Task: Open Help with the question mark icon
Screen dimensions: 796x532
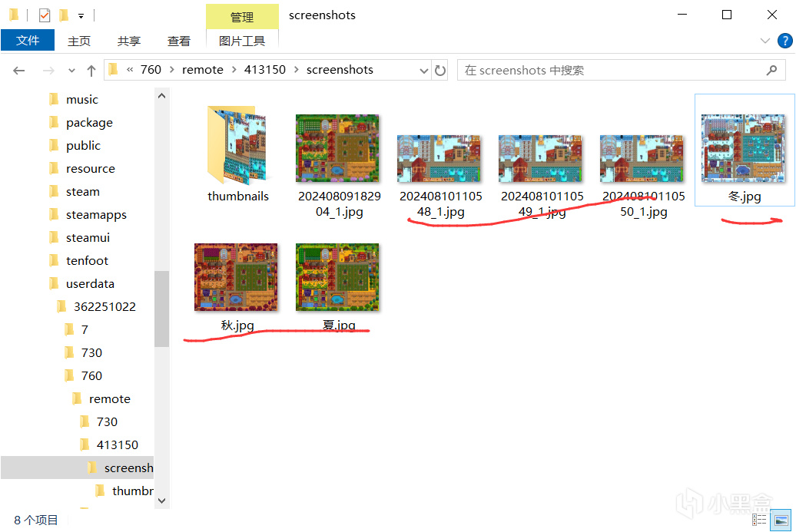Action: 784,41
